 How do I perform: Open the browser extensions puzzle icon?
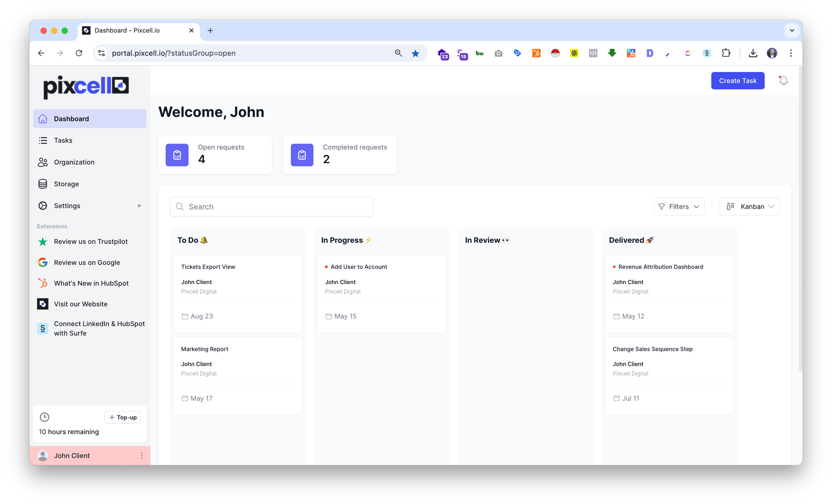pyautogui.click(x=726, y=53)
